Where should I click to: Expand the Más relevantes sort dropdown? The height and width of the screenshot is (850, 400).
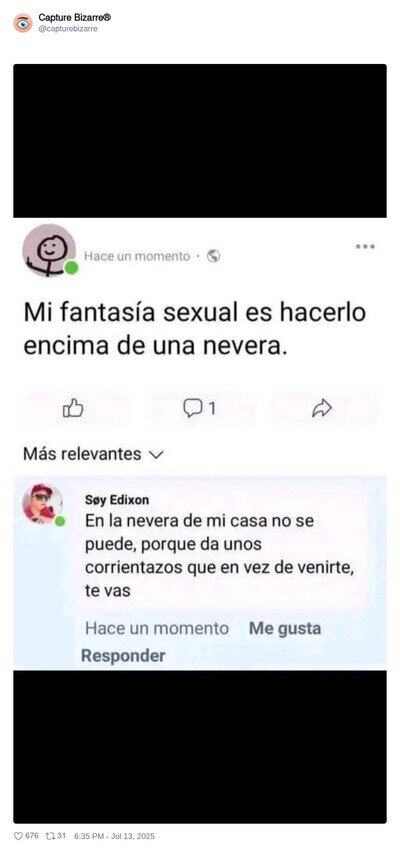pyautogui.click(x=93, y=454)
